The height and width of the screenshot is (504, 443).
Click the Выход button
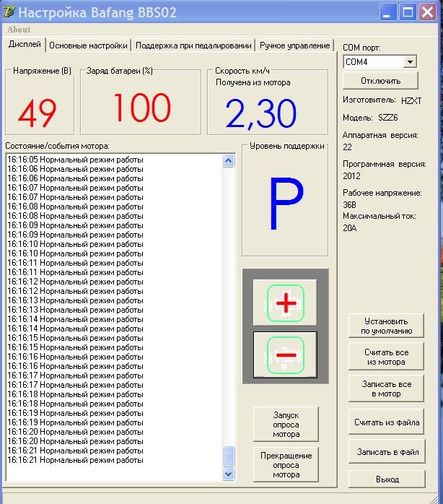[x=387, y=479]
